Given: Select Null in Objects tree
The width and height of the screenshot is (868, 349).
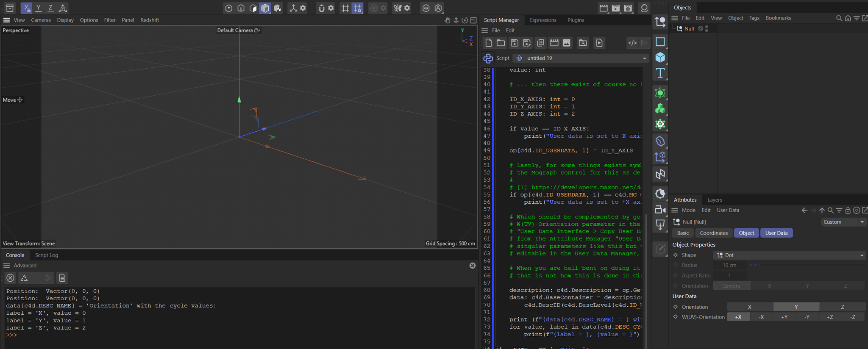Looking at the screenshot, I should 689,29.
